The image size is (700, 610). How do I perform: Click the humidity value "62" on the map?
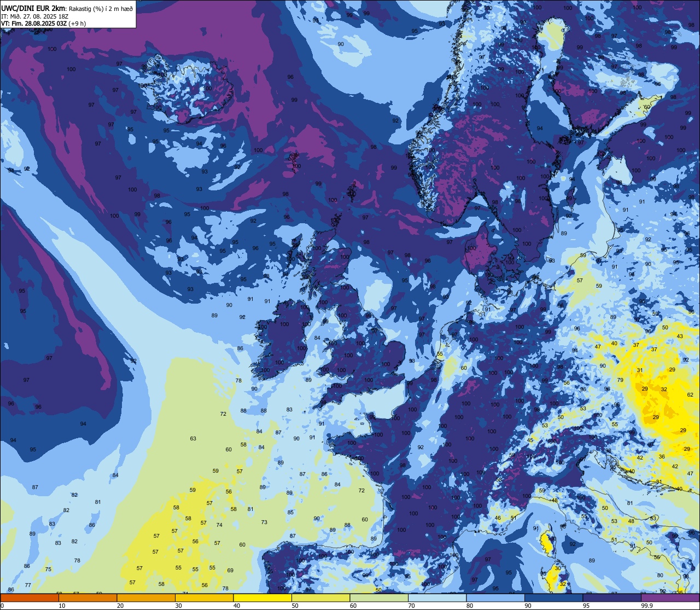click(x=690, y=394)
